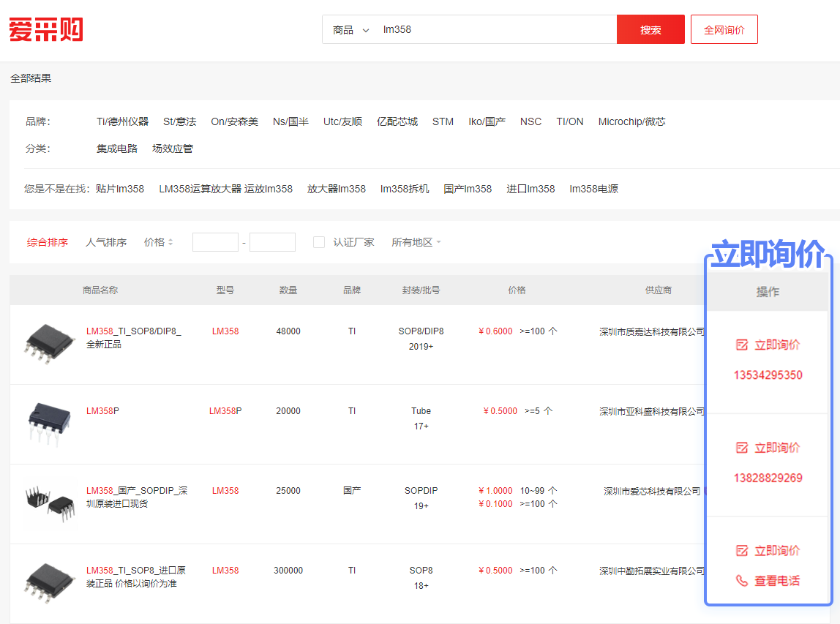Click quantity 300000 cell
The image size is (840, 624).
[288, 571]
